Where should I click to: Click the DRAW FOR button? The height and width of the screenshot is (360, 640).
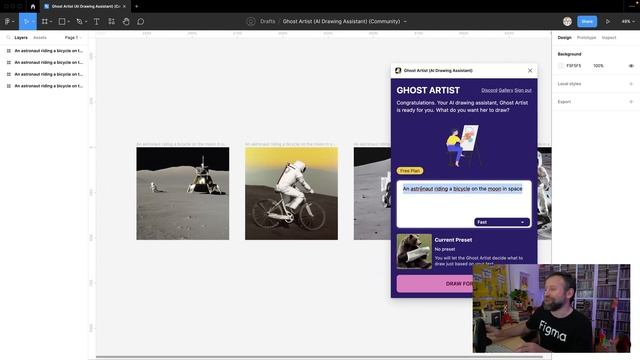(435, 283)
